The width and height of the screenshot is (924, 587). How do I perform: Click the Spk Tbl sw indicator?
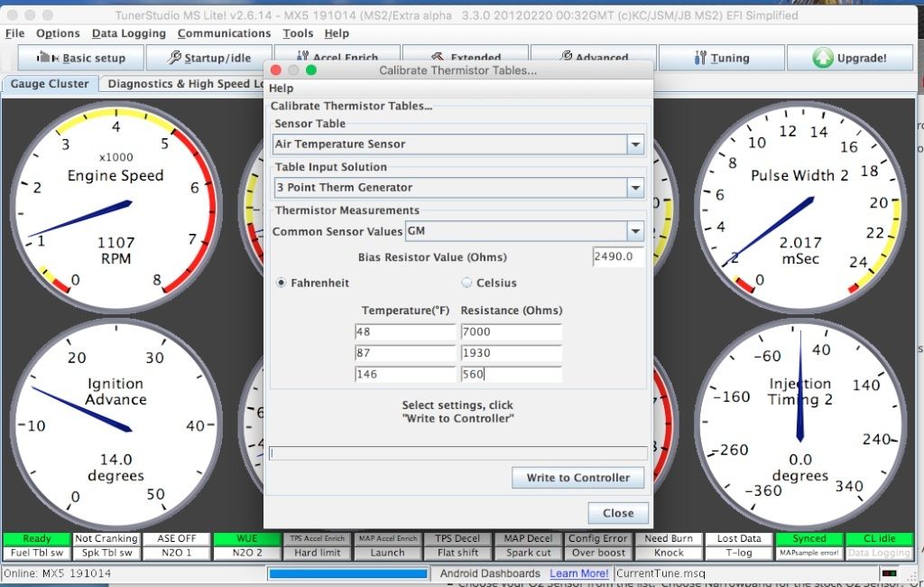106,553
